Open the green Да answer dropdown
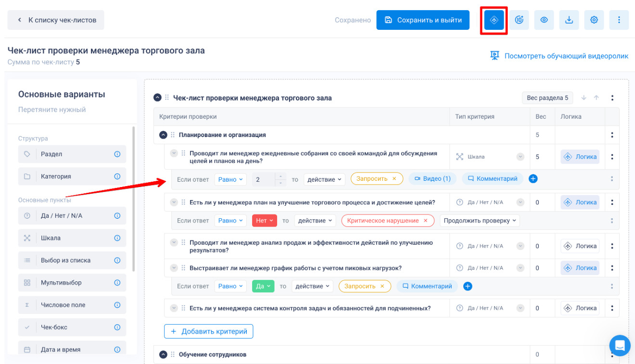 tap(263, 286)
